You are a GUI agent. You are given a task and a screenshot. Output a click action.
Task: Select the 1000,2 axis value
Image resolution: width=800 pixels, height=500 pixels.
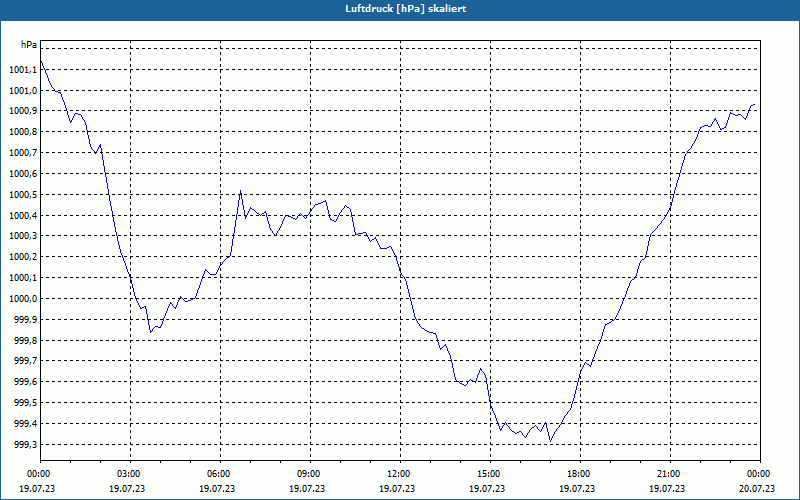[23, 257]
